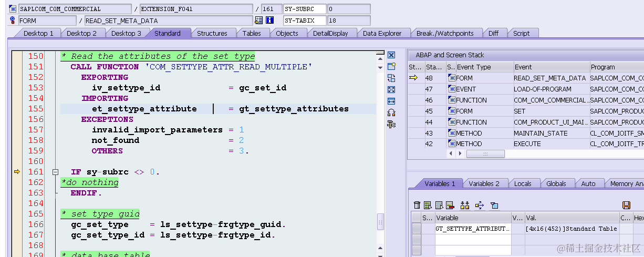Viewport: 644px width, 257px height.
Task: Click the Event Type column header
Action: [x=484, y=67]
